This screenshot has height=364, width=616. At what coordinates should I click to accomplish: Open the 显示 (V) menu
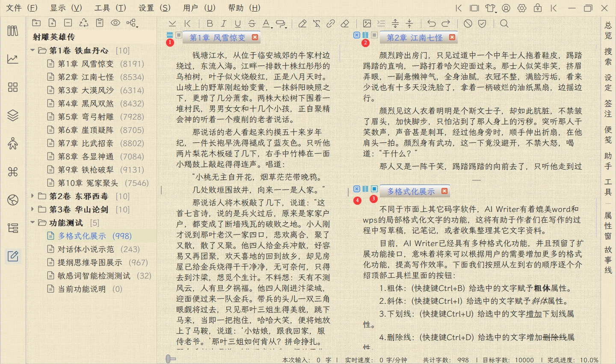pos(66,8)
